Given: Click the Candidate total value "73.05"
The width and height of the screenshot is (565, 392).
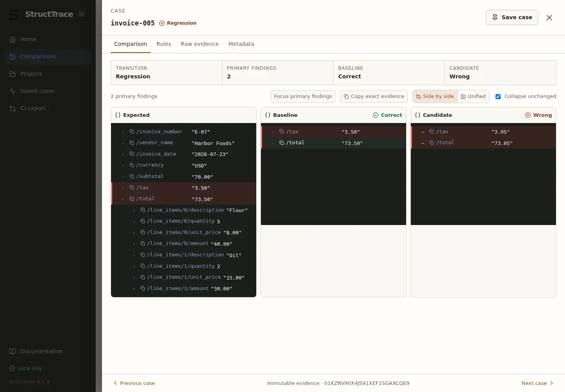Looking at the screenshot, I should (502, 143).
